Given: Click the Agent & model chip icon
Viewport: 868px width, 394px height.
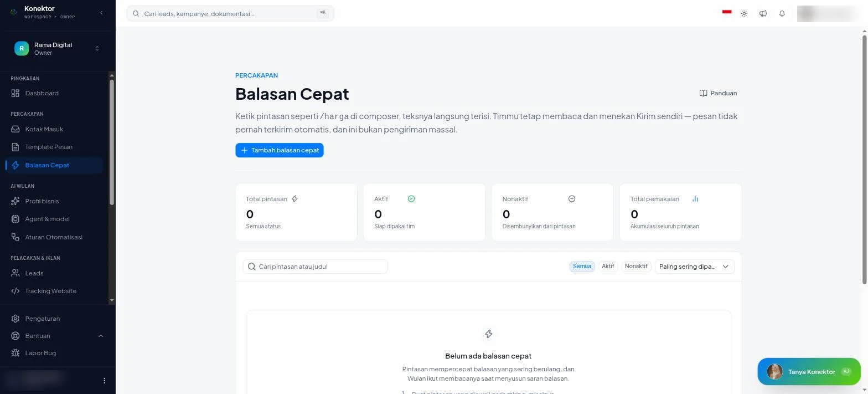Looking at the screenshot, I should pos(15,219).
